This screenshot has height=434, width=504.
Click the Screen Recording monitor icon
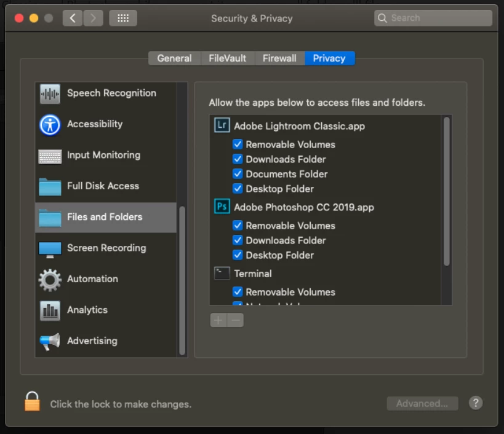point(50,250)
